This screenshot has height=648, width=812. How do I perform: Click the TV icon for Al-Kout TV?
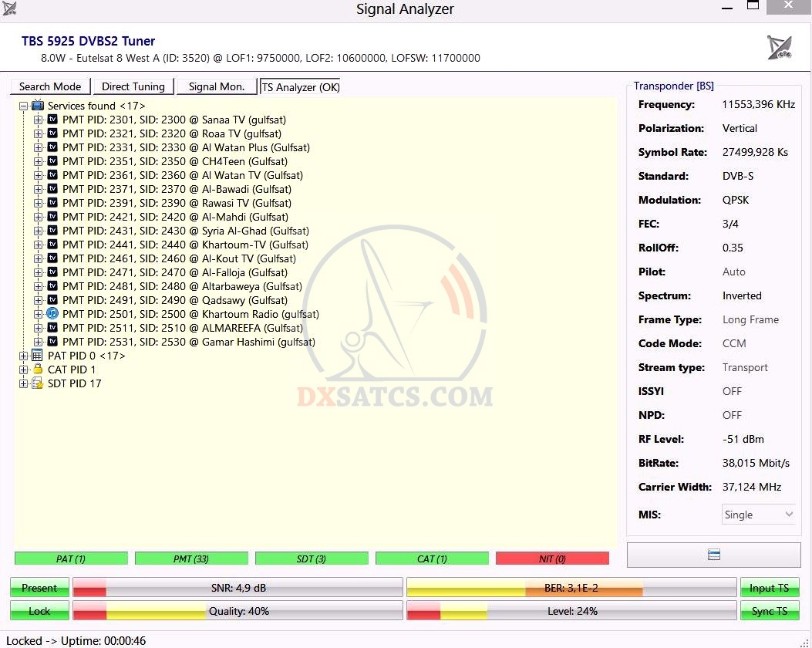(52, 258)
